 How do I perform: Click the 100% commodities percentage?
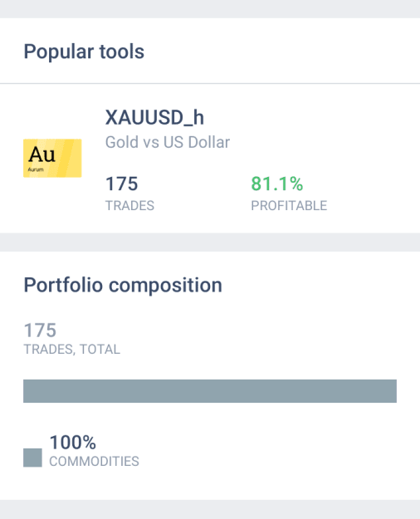click(73, 443)
